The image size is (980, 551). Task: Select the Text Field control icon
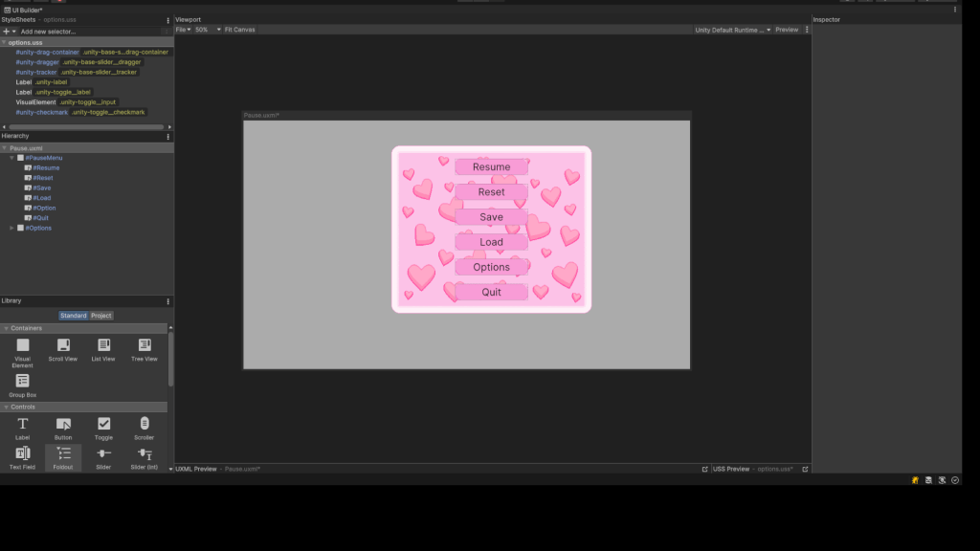point(22,453)
